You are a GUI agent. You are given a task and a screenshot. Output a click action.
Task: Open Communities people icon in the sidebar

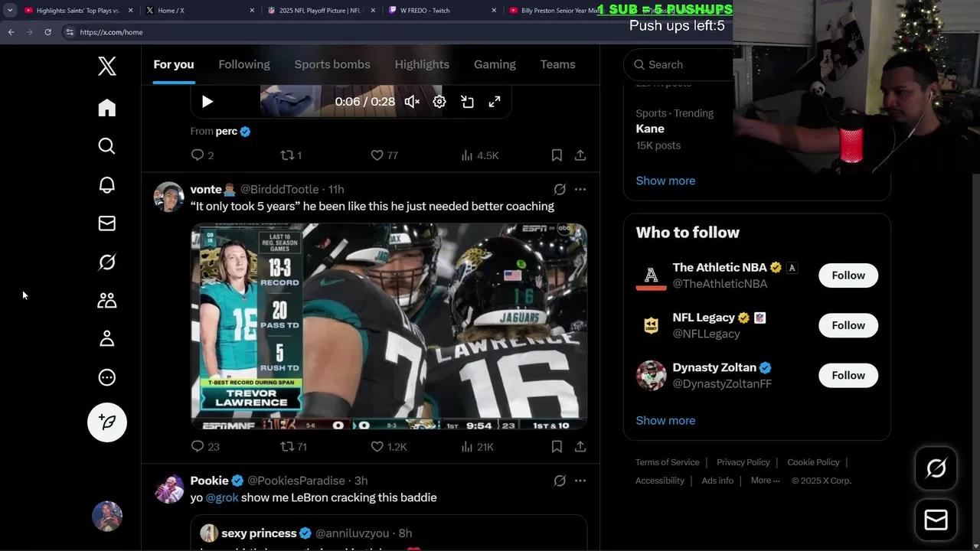[107, 300]
